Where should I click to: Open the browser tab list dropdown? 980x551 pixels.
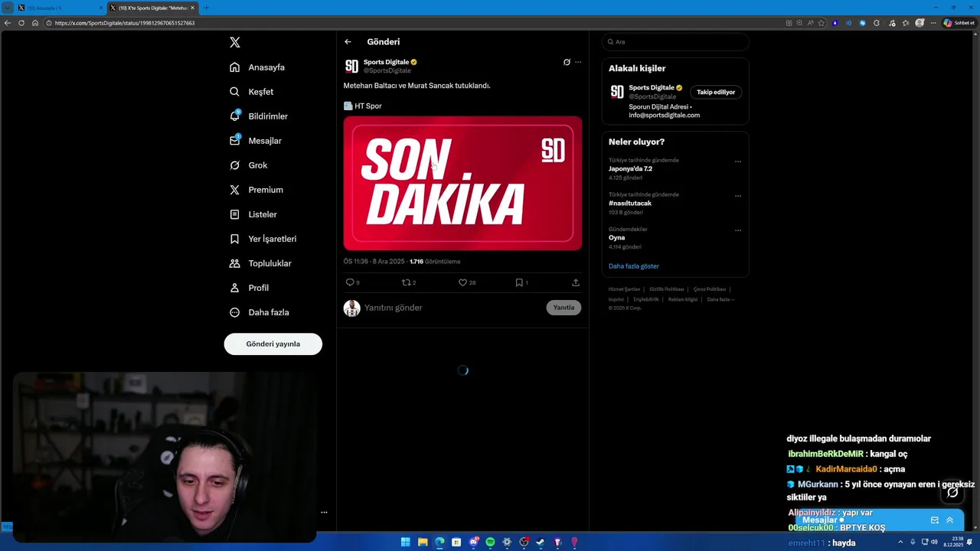click(8, 8)
